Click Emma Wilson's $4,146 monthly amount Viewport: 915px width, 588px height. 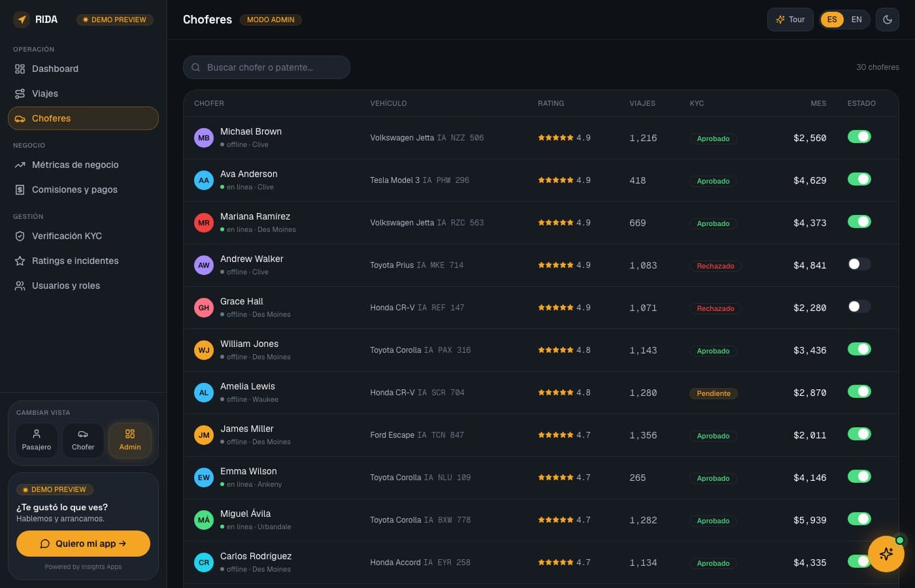(810, 478)
